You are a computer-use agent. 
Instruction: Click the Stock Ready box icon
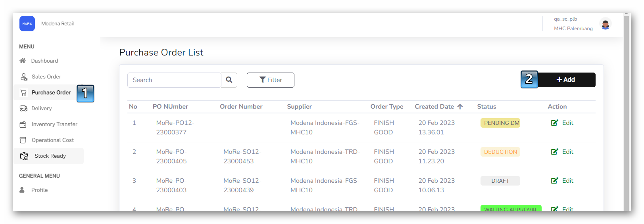point(24,156)
